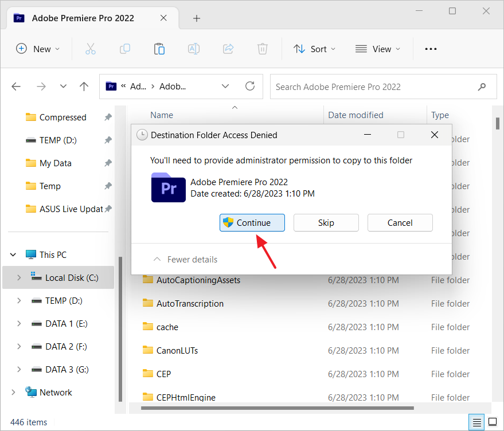Image resolution: width=504 pixels, height=431 pixels.
Task: Open the See more ellipsis menu
Action: pyautogui.click(x=431, y=49)
